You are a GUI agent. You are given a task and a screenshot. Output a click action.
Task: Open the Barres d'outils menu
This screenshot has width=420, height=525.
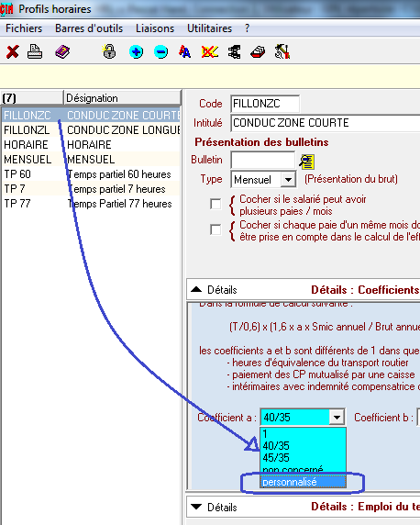click(x=89, y=28)
